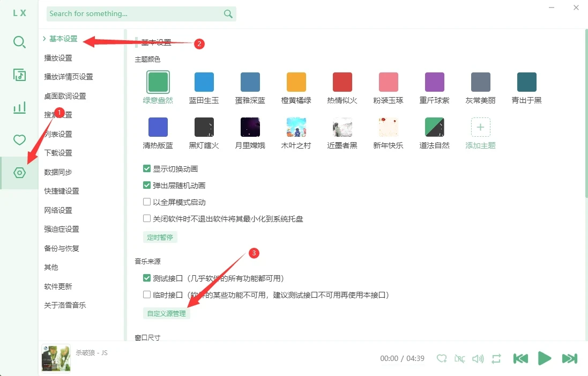Play the current song
Viewport: 588px width, 376px height.
[x=545, y=358]
